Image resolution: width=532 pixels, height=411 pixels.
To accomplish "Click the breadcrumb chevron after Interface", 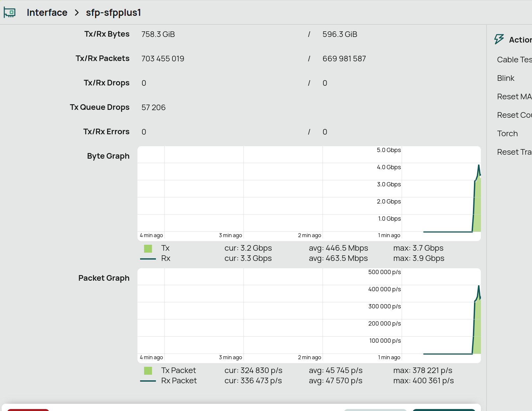I will [x=77, y=13].
